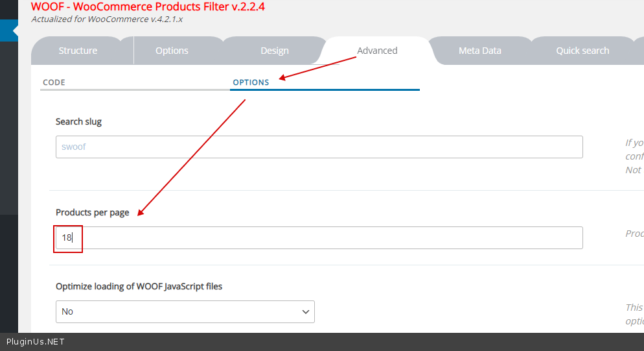Collapse the admin sidebar arrow marker

pos(16,30)
